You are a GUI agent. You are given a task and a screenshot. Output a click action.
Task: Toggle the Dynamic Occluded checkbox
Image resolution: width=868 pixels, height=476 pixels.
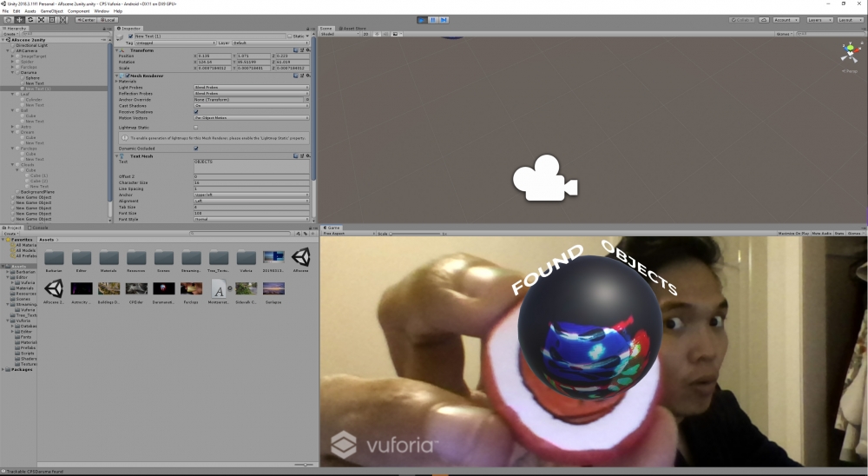click(196, 149)
